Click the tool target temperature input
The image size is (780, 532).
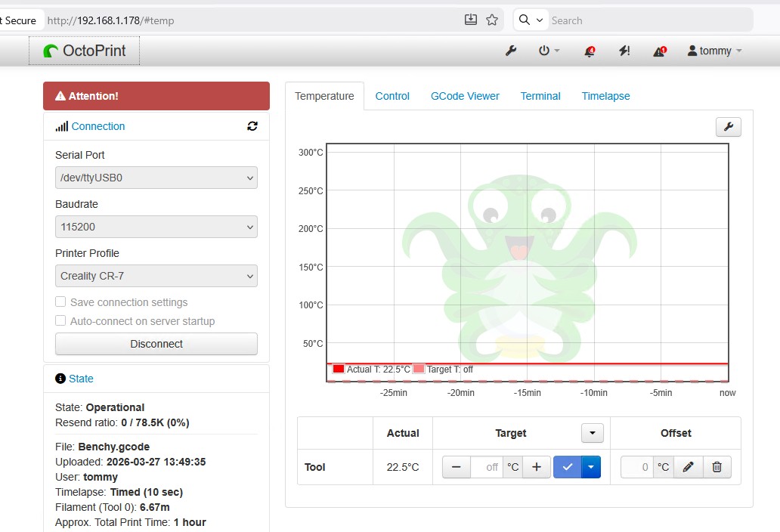(x=486, y=467)
